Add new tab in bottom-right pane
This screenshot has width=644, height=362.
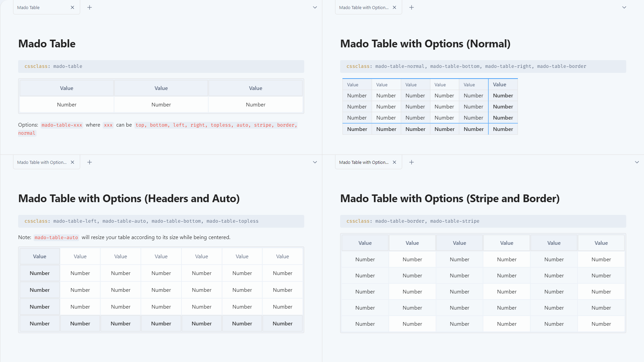pyautogui.click(x=412, y=162)
